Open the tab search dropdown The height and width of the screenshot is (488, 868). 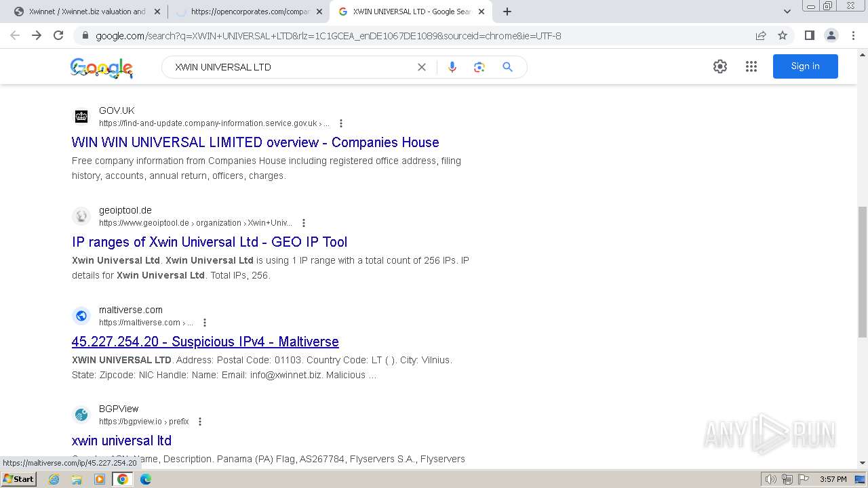click(787, 12)
